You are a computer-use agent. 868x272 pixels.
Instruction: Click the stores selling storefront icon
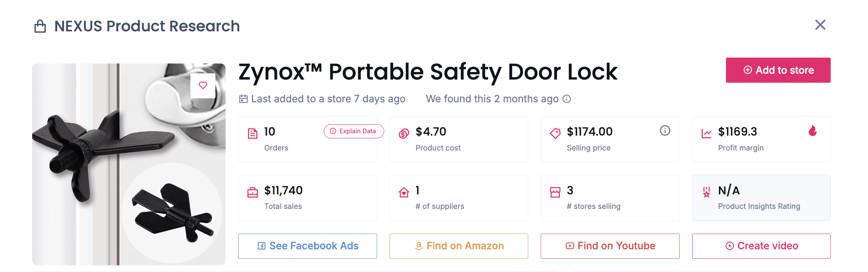(555, 192)
